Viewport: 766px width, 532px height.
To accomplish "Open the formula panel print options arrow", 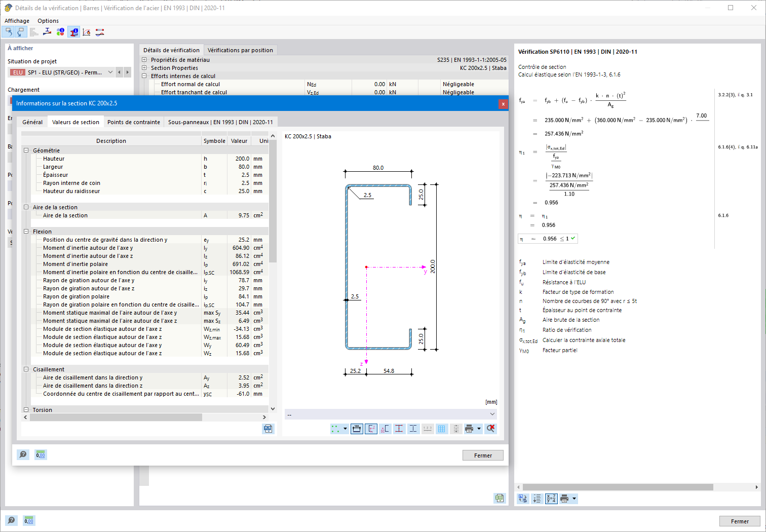I will point(574,499).
